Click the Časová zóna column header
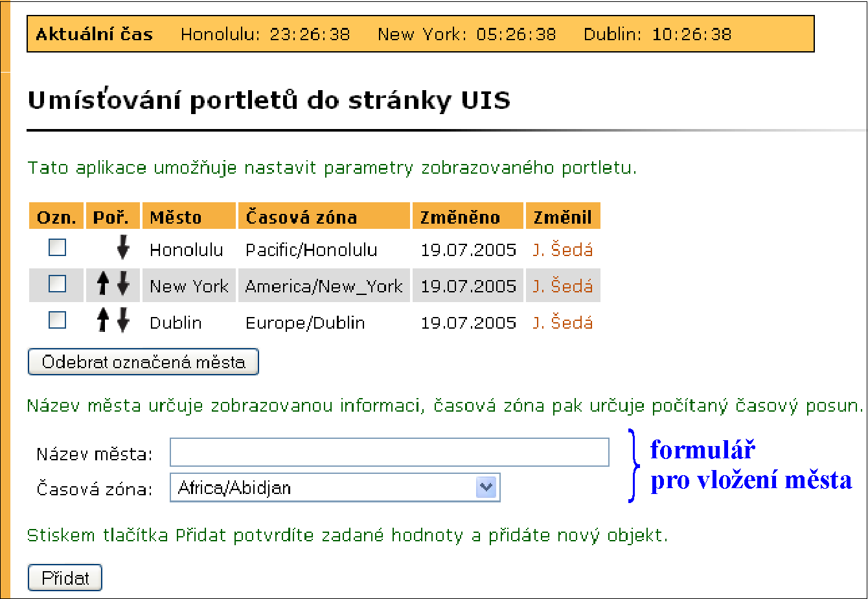868x599 pixels. (x=324, y=216)
